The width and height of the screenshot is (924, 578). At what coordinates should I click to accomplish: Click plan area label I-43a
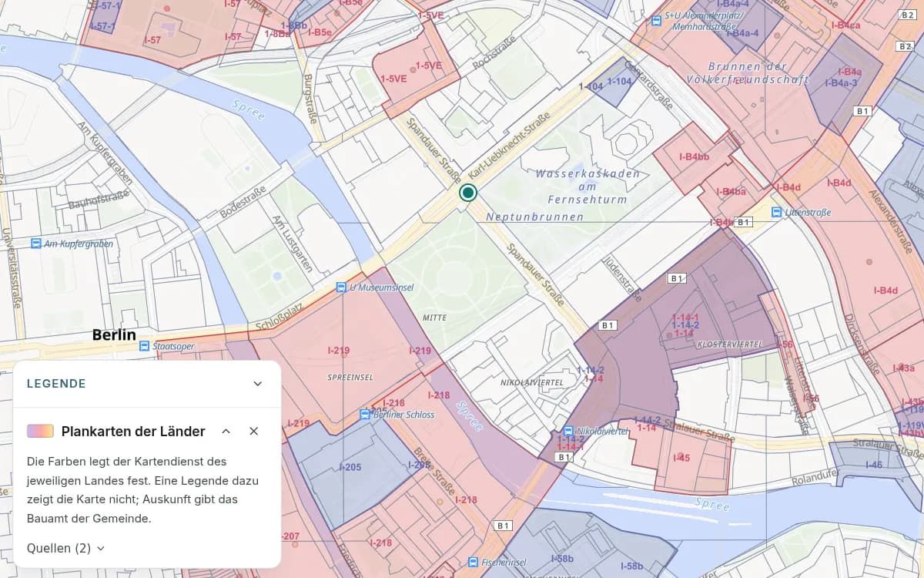[x=904, y=368]
